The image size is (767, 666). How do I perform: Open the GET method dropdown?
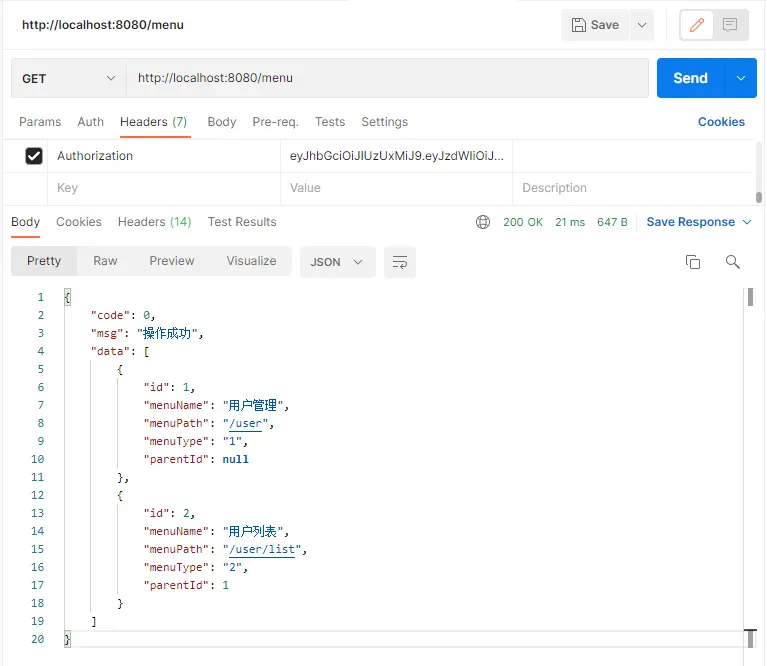coord(68,78)
